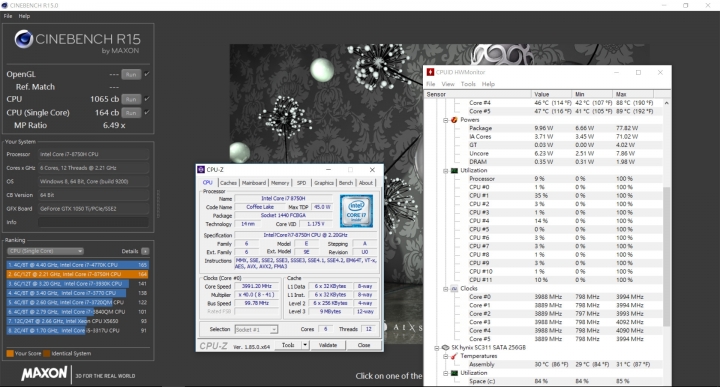The image size is (720, 387).
Task: Open the Ranking type dropdown in Cinebench
Action: click(x=45, y=251)
